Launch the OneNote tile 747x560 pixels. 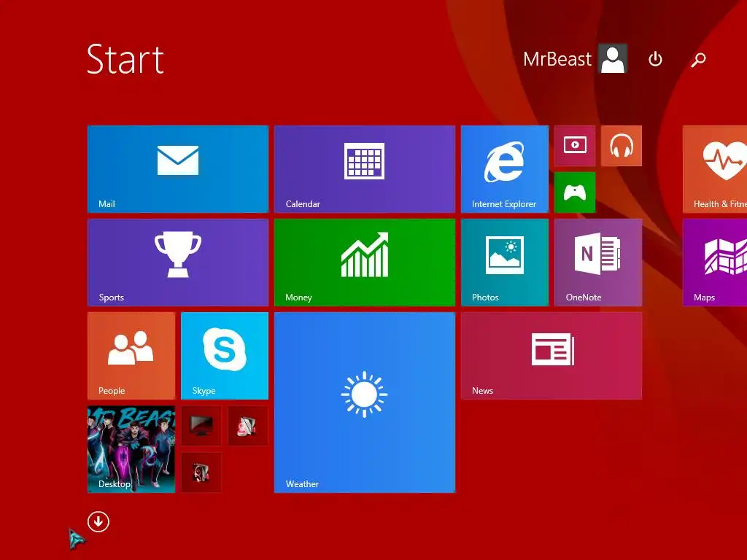598,262
